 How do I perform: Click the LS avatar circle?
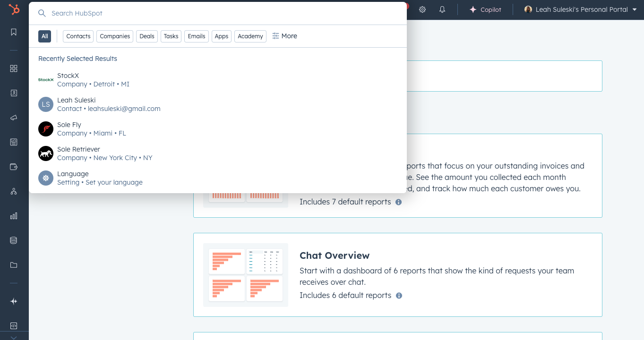[x=46, y=104]
